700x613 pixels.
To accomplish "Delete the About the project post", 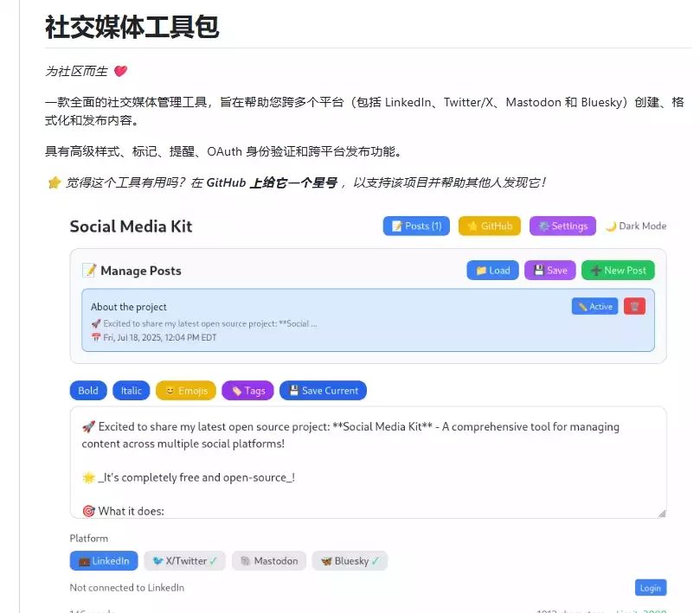I will (634, 306).
